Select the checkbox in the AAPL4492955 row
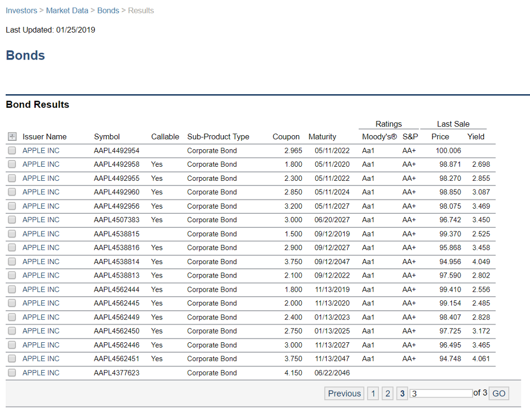This screenshot has width=530, height=420. point(12,178)
